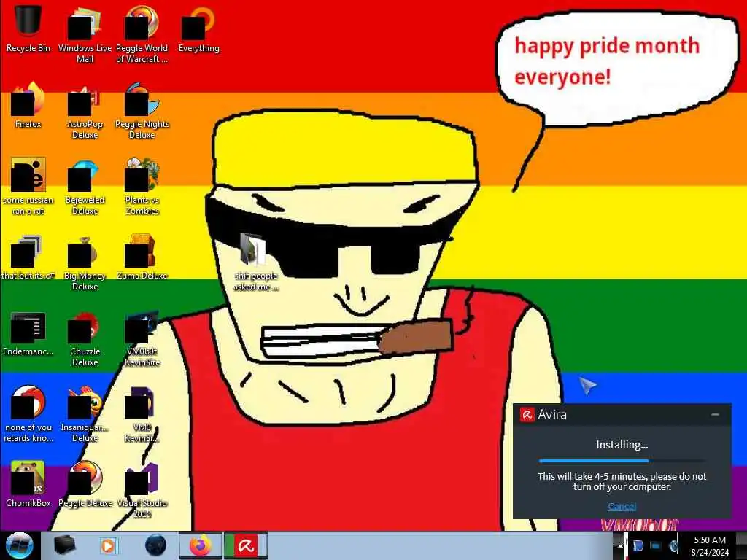Select the 'some russian ran a rat' icon
The width and height of the screenshot is (747, 560).
click(28, 184)
